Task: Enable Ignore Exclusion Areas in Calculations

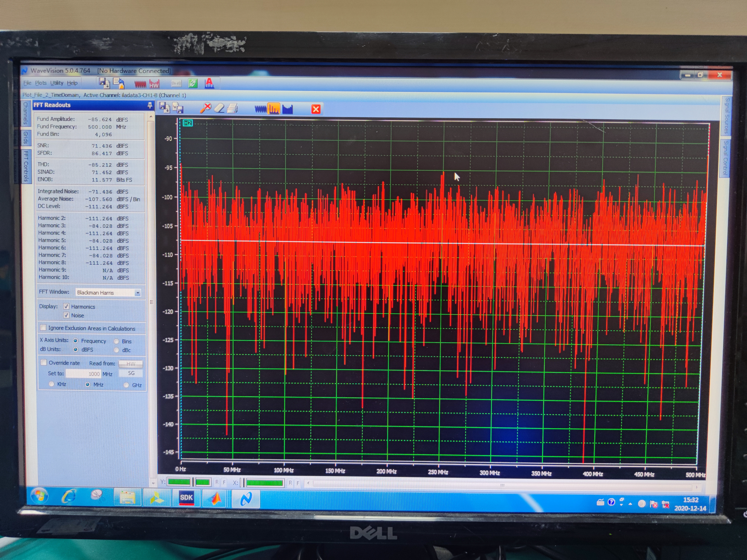Action: click(x=43, y=328)
